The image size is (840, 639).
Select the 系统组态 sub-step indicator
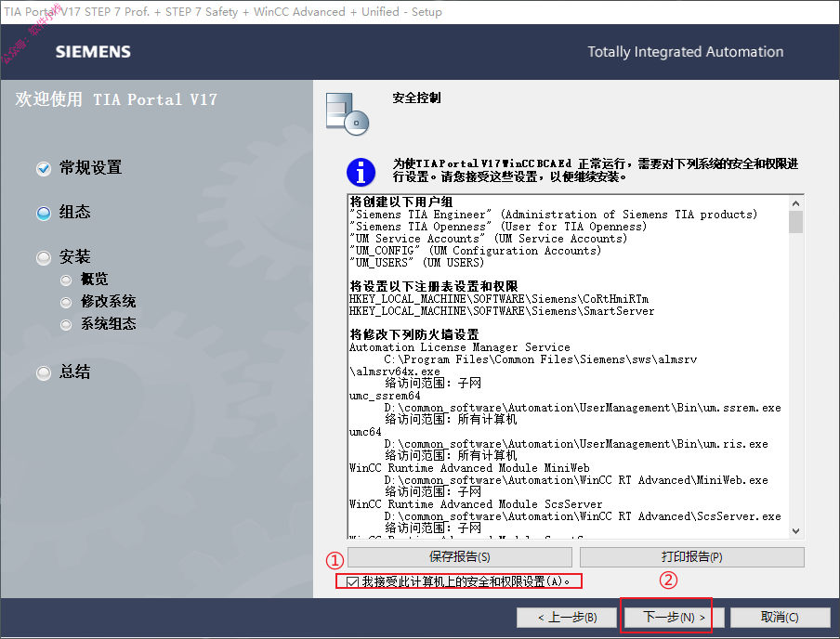pyautogui.click(x=66, y=324)
